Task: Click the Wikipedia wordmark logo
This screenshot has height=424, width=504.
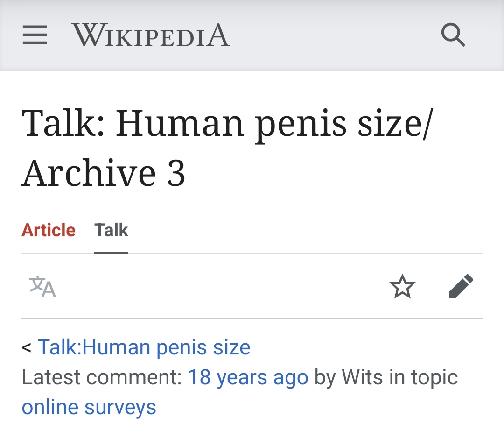Action: pyautogui.click(x=150, y=35)
